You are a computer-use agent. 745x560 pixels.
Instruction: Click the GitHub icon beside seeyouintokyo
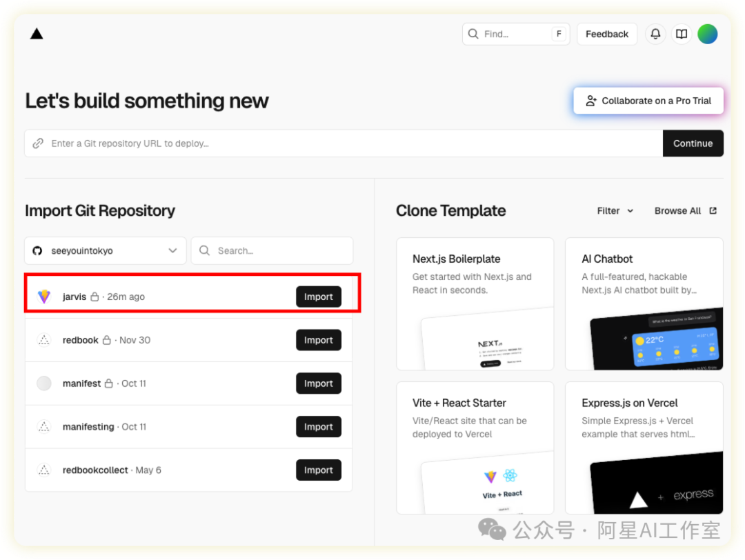(x=37, y=251)
